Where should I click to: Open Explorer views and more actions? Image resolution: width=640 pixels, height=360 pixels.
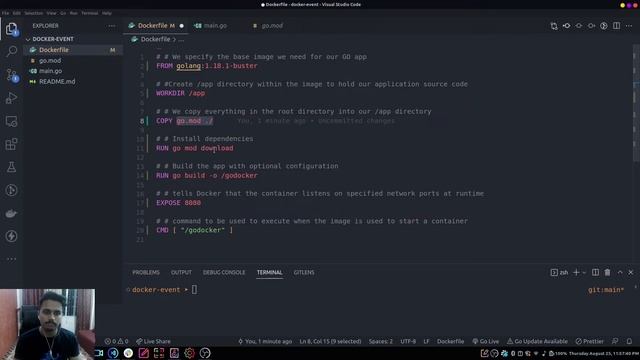tap(111, 26)
